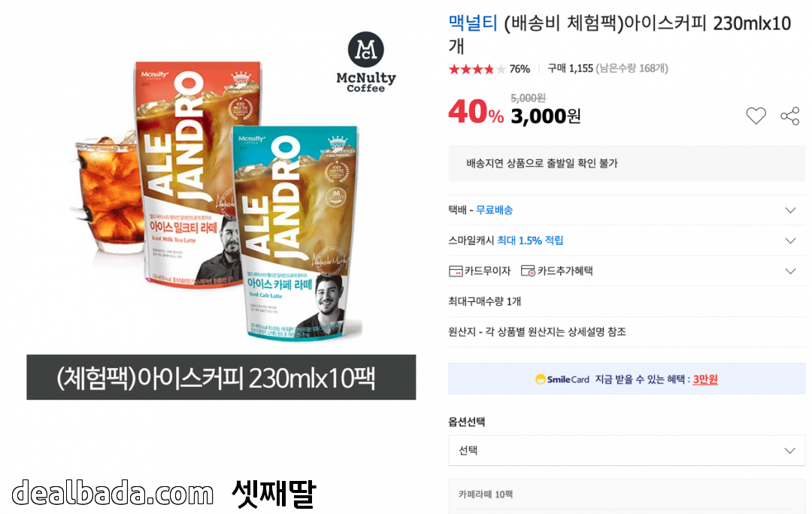Click the star rating icons
This screenshot has height=514, width=812.
point(477,69)
